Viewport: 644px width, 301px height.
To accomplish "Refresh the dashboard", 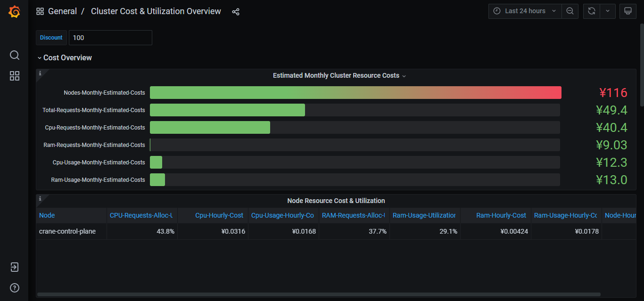I will pyautogui.click(x=592, y=11).
